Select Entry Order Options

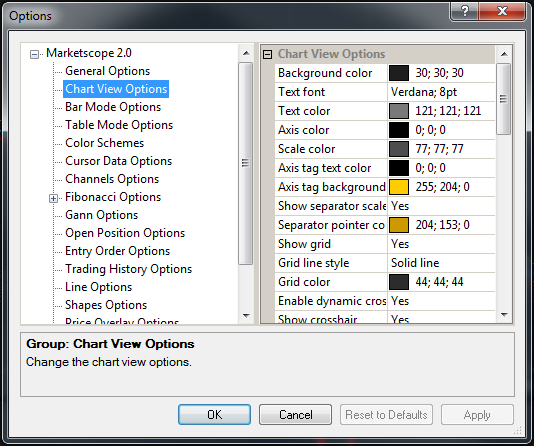(x=117, y=251)
